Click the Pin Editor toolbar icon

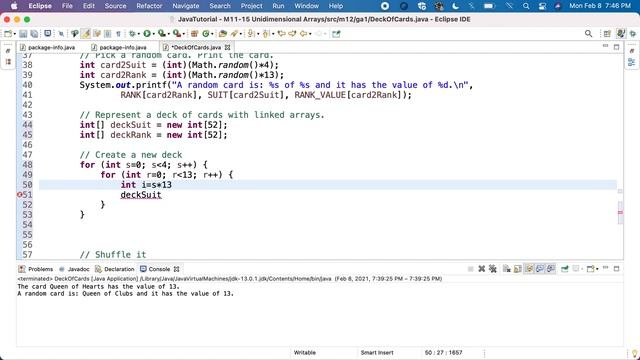[336, 34]
